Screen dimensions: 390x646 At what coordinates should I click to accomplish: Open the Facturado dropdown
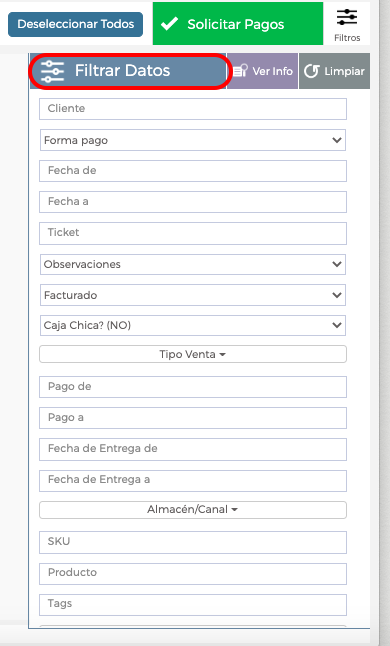(x=193, y=295)
